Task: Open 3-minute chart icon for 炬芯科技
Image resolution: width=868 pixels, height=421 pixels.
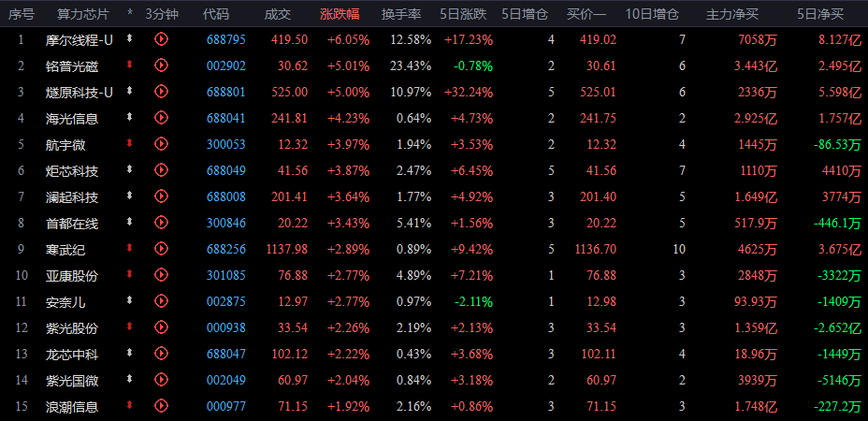Action: [x=161, y=170]
